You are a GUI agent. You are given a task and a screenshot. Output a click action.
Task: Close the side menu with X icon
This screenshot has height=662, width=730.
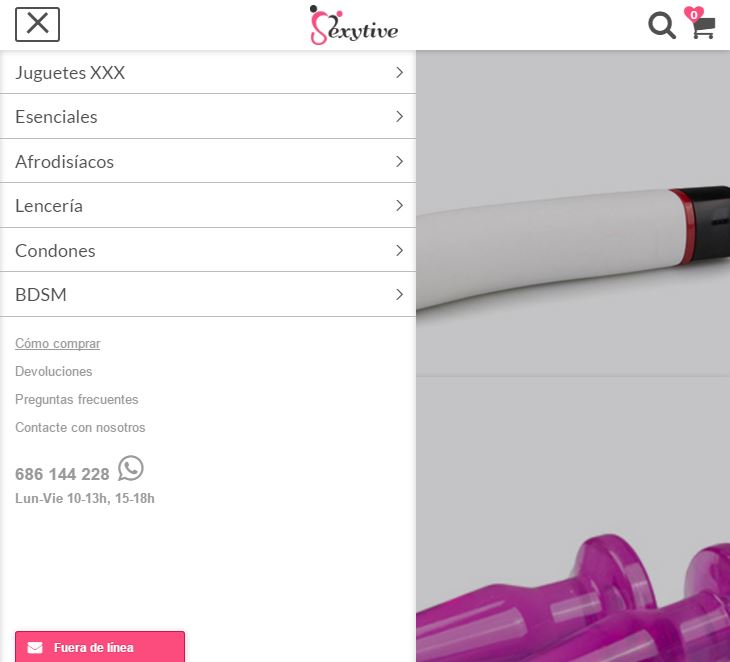coord(37,24)
